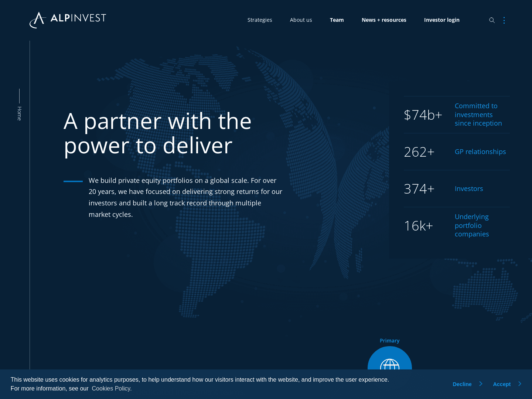The width and height of the screenshot is (532, 399).
Task: Click the Home side navigation label
Action: (x=20, y=113)
